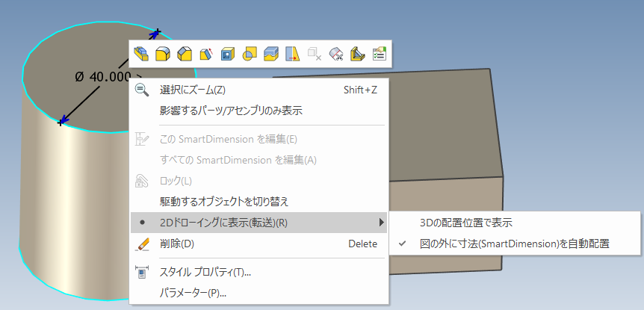Click the greyed-out delete body icon
The image size is (644, 310).
(315, 54)
